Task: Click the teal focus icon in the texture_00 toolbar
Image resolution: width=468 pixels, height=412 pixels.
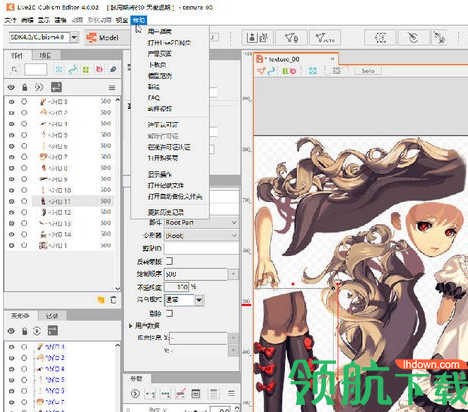Action: [312, 71]
